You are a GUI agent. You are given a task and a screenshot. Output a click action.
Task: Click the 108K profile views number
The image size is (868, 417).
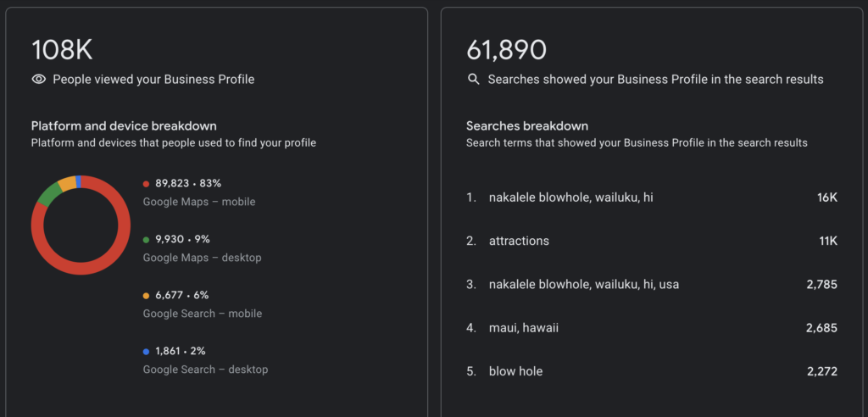click(62, 50)
